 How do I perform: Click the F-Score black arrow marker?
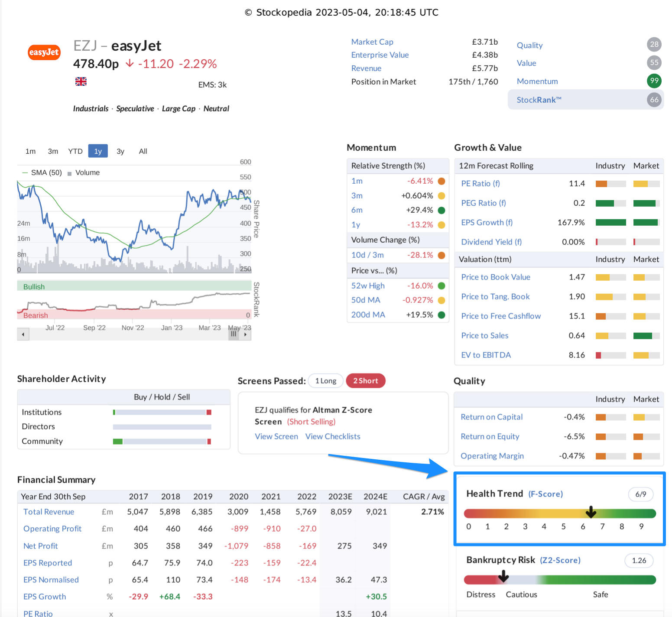point(591,513)
